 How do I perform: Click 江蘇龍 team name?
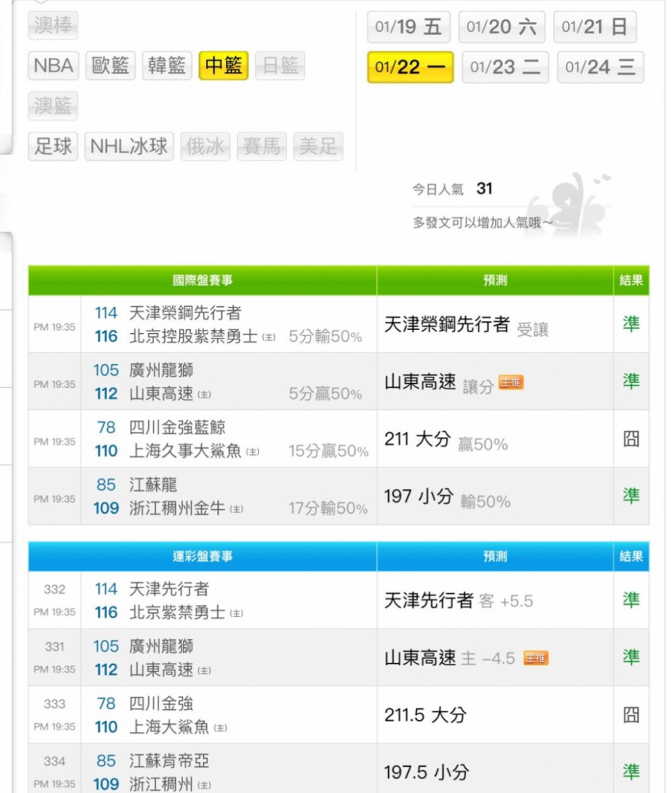[153, 485]
